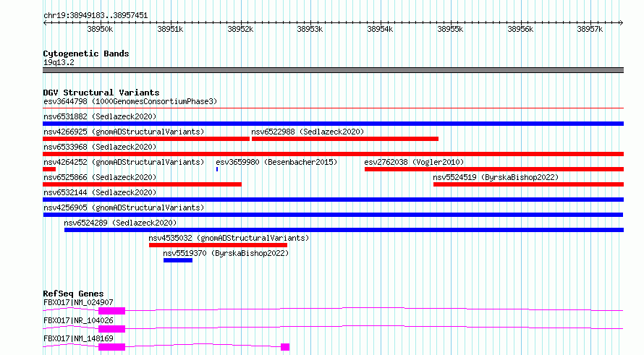Click nsv4264252 (gnomADStructuralVariants) label
The image size is (644, 355).
click(124, 162)
